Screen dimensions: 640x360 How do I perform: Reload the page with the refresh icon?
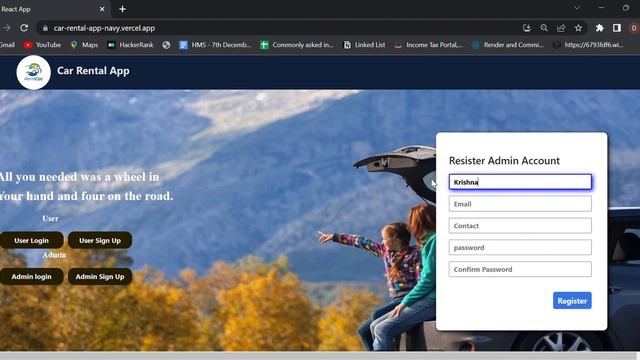point(24,28)
